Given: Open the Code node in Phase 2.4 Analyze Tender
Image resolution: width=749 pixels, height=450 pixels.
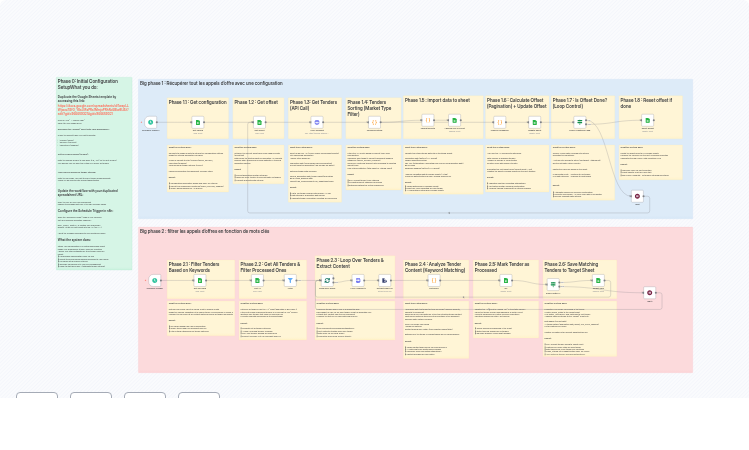Looking at the screenshot, I should coord(434,281).
